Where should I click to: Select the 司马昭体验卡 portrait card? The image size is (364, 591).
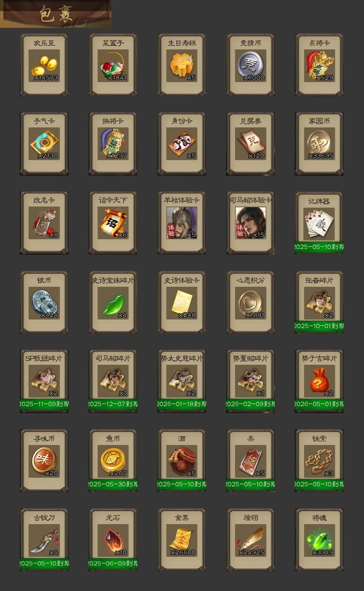(250, 223)
